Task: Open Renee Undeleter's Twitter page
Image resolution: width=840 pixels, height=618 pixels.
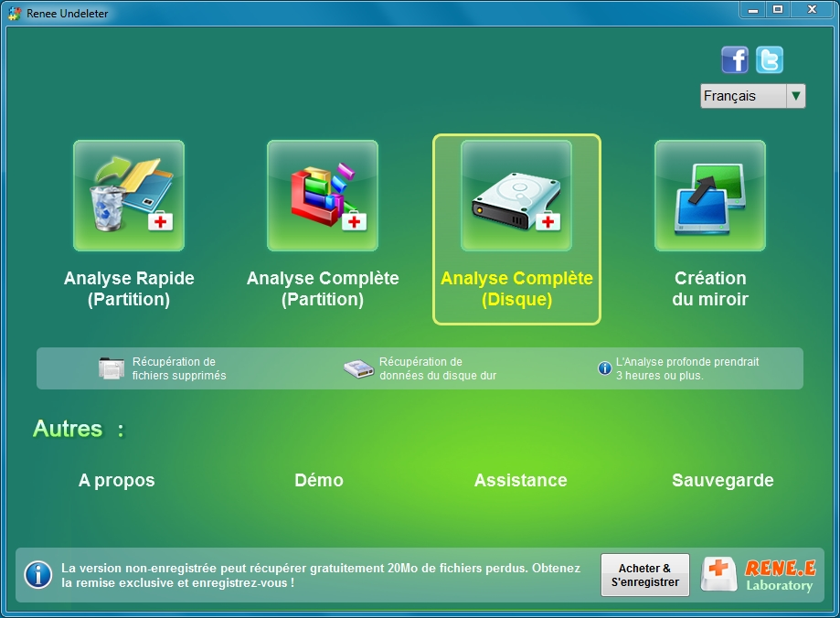Action: pyautogui.click(x=769, y=59)
